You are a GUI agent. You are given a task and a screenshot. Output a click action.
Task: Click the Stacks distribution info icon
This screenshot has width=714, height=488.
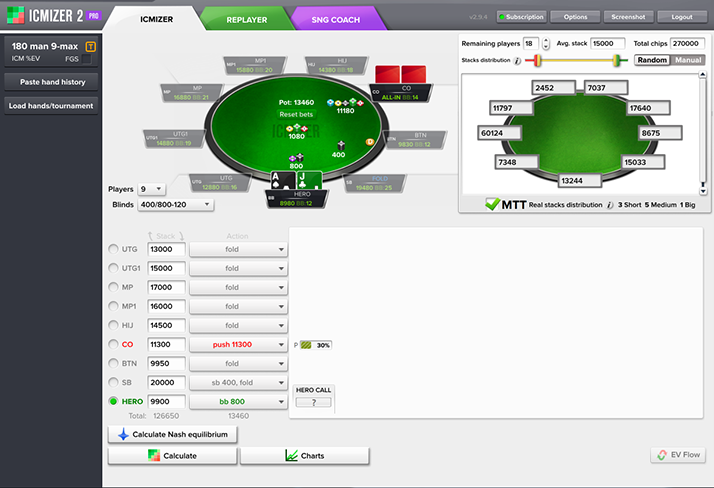click(517, 61)
